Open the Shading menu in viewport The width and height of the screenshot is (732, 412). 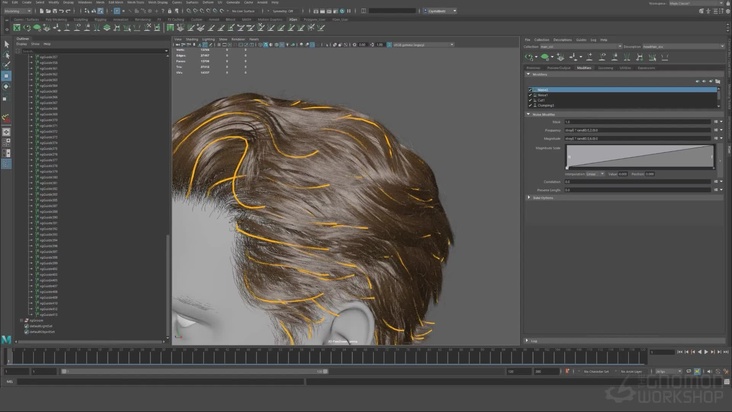pos(192,39)
